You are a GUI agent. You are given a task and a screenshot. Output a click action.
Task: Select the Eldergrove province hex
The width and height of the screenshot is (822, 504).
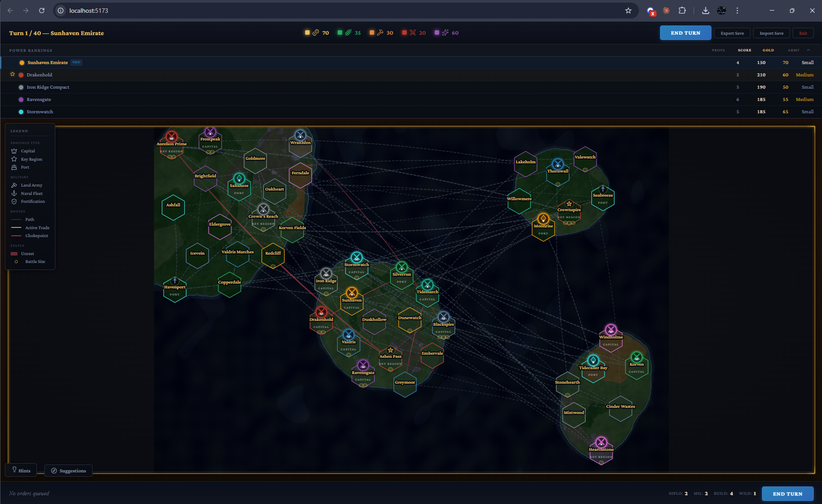(x=220, y=227)
